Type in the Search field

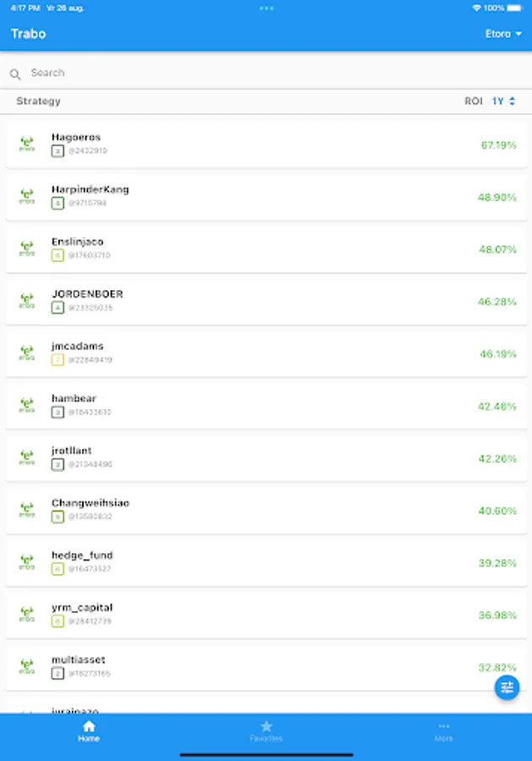pyautogui.click(x=254, y=74)
